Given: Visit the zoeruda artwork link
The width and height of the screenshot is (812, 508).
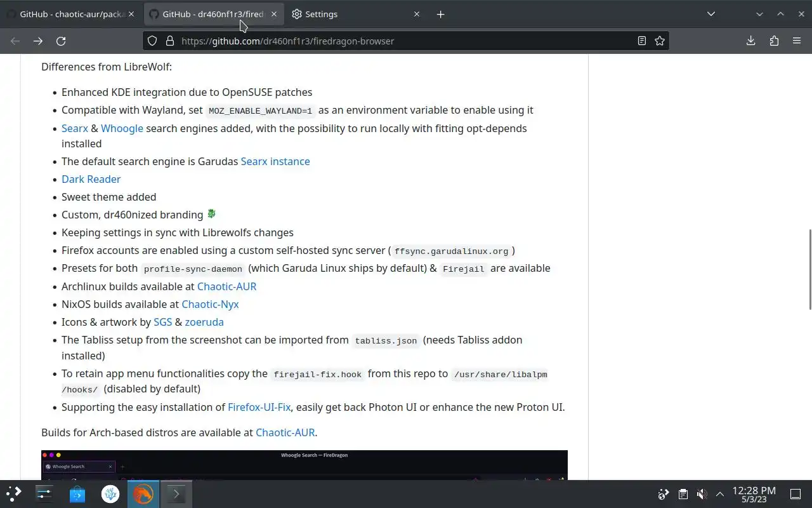Looking at the screenshot, I should pyautogui.click(x=204, y=322).
